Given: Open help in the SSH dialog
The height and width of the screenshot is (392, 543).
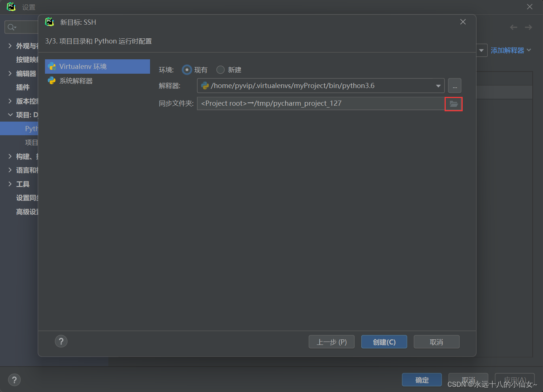Looking at the screenshot, I should [x=61, y=342].
